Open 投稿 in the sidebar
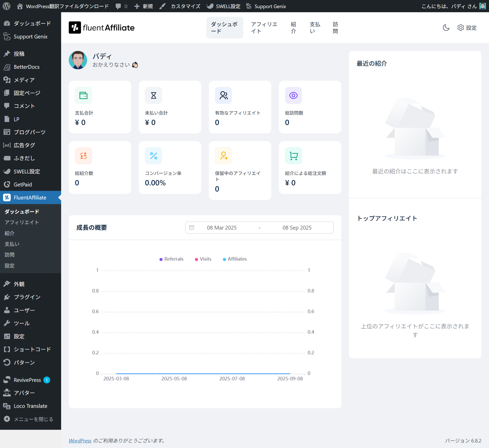Image resolution: width=489 pixels, height=448 pixels. (31, 54)
